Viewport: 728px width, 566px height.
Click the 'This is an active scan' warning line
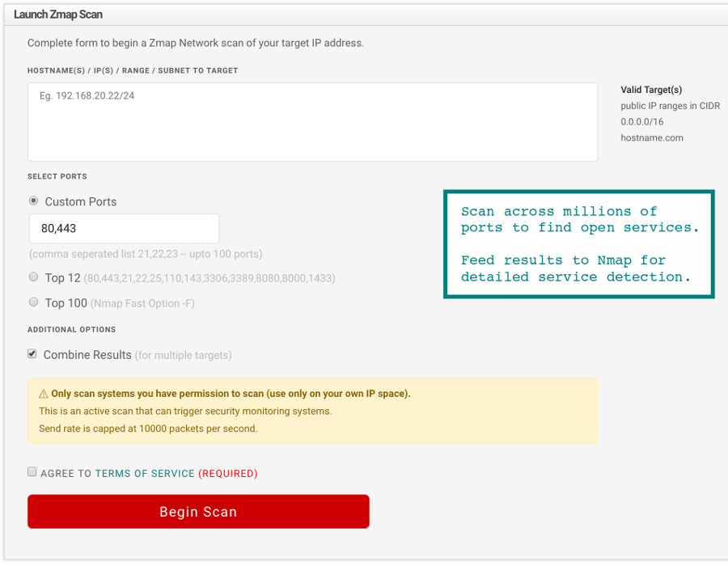pyautogui.click(x=185, y=411)
